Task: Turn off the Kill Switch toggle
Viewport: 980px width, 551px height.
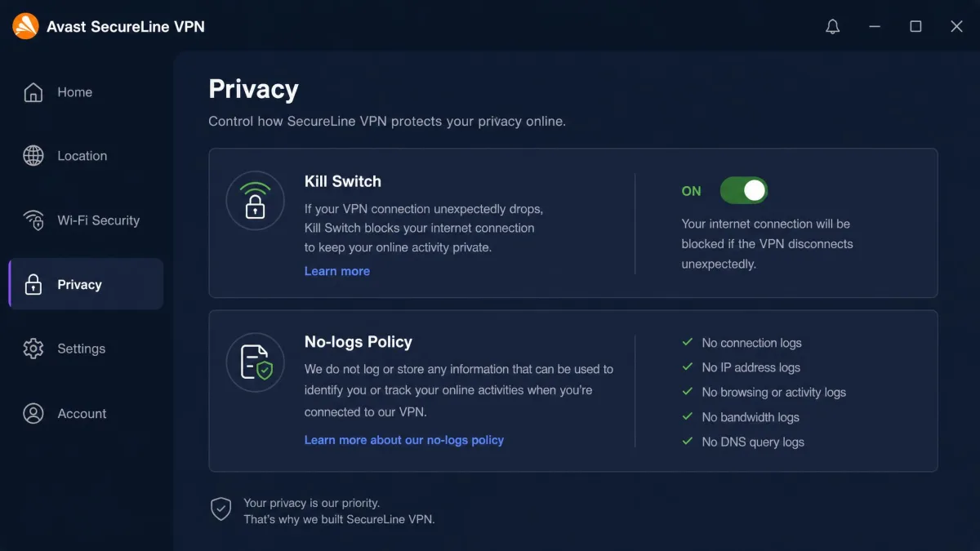Action: click(743, 191)
